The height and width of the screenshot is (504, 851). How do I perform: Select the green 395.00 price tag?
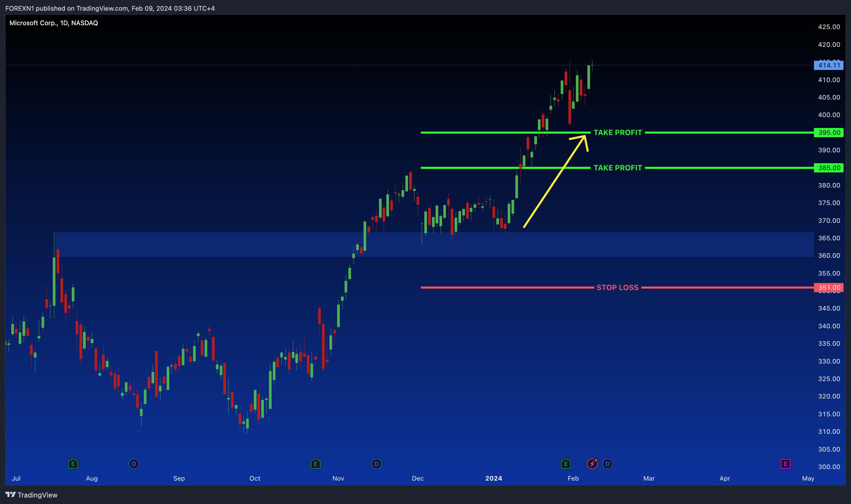click(x=828, y=132)
